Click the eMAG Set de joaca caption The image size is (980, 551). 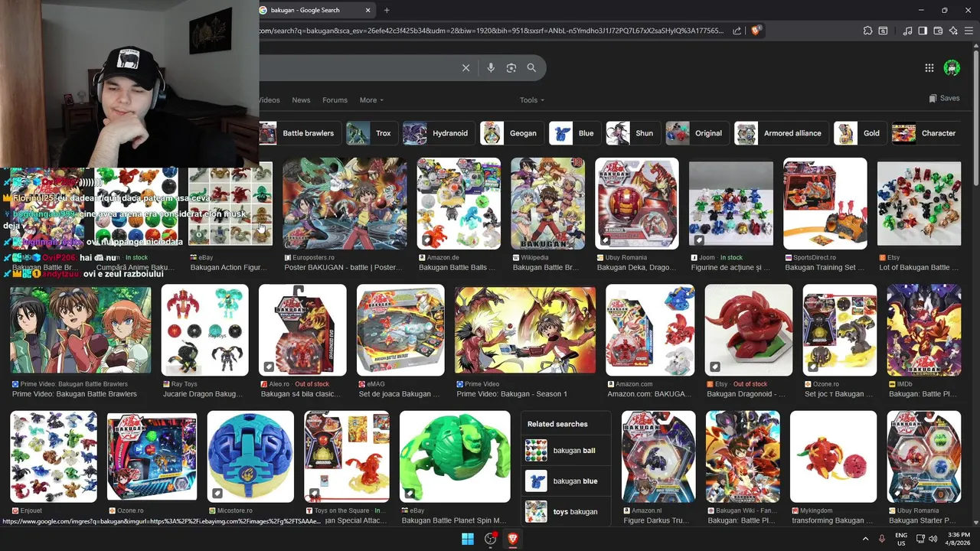(400, 394)
